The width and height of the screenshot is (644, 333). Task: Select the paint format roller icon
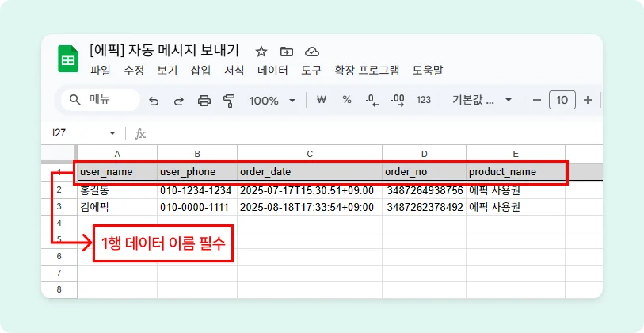pos(230,101)
